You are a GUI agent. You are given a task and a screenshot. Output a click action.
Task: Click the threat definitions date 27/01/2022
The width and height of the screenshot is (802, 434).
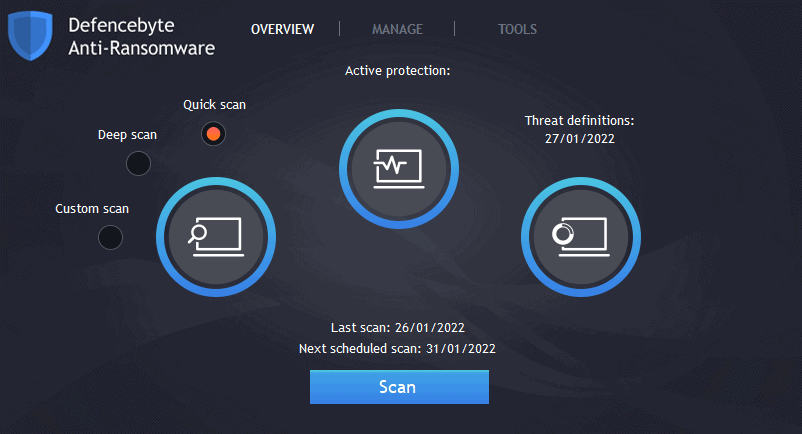point(580,139)
